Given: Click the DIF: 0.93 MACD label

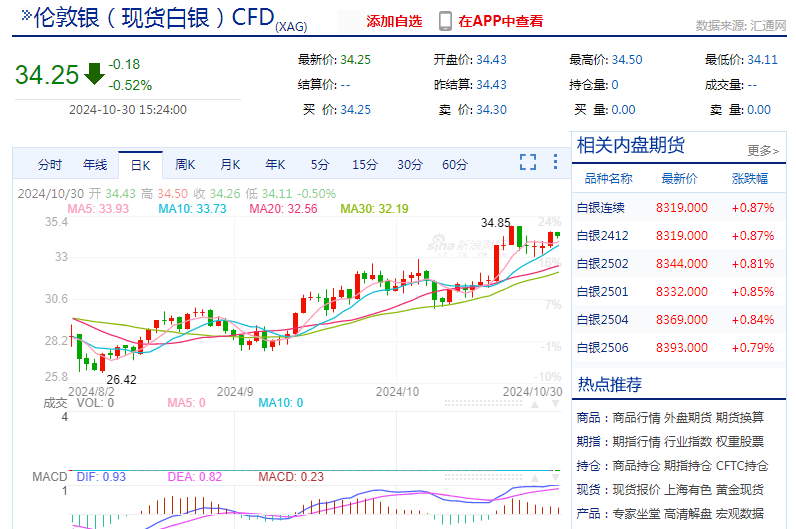Looking at the screenshot, I should (101, 477).
